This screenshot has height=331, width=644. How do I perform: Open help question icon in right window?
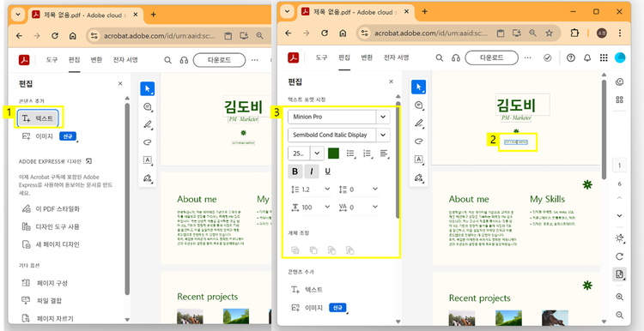tap(570, 57)
